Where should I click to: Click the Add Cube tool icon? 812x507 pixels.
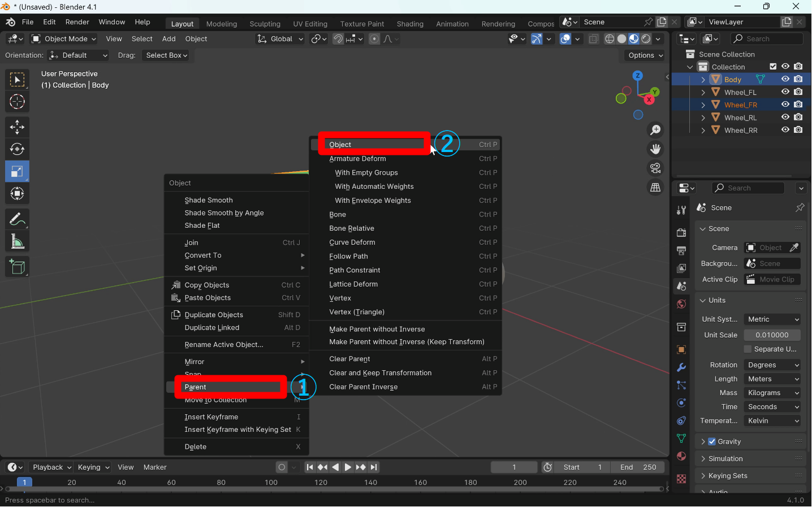[17, 267]
